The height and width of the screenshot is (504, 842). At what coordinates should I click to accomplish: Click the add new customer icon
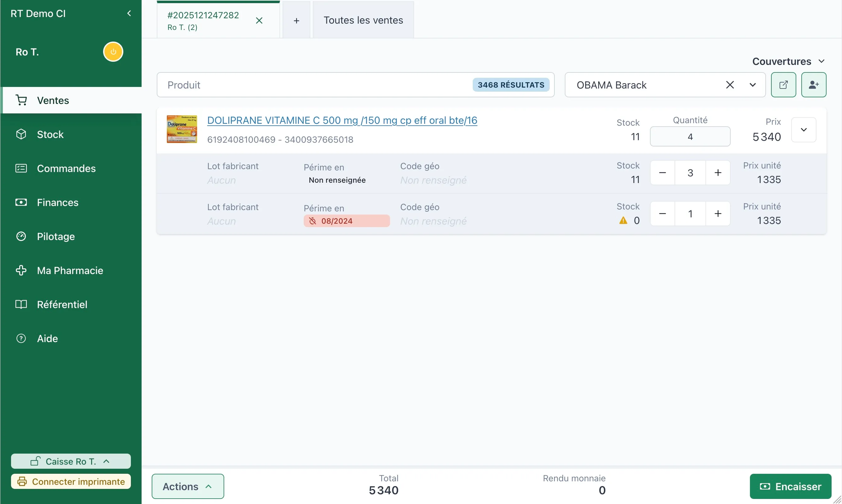813,85
